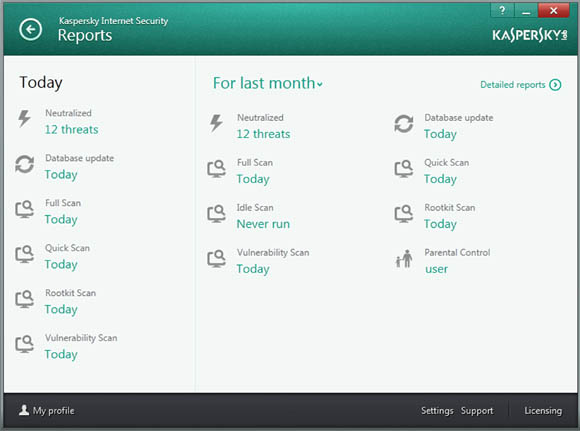Click Today under monthly Quick Scan
Image resolution: width=580 pixels, height=431 pixels.
(x=440, y=179)
